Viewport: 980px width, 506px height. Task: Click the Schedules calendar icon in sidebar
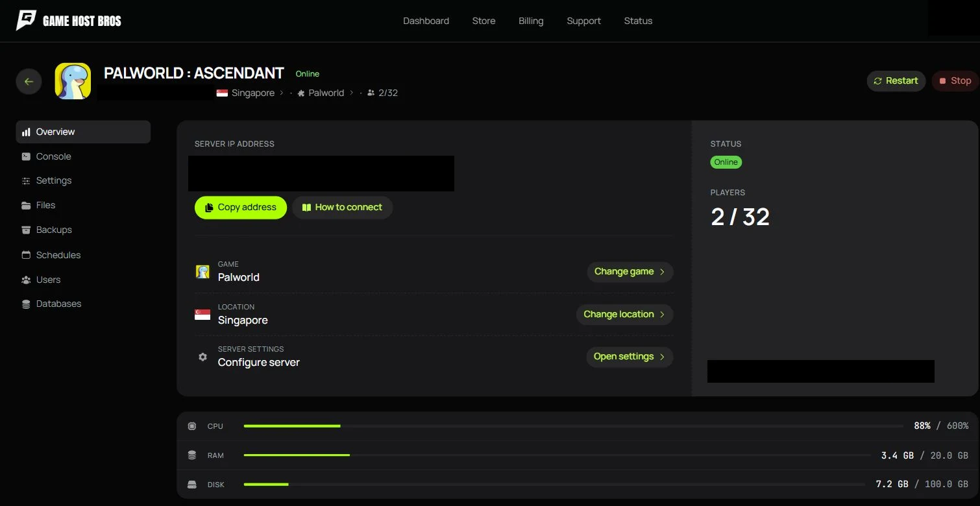[26, 255]
